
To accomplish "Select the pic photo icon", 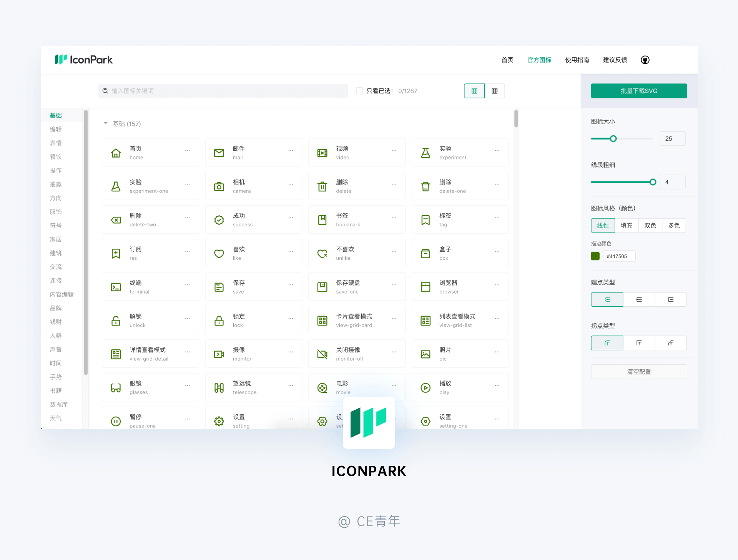I will (x=426, y=354).
